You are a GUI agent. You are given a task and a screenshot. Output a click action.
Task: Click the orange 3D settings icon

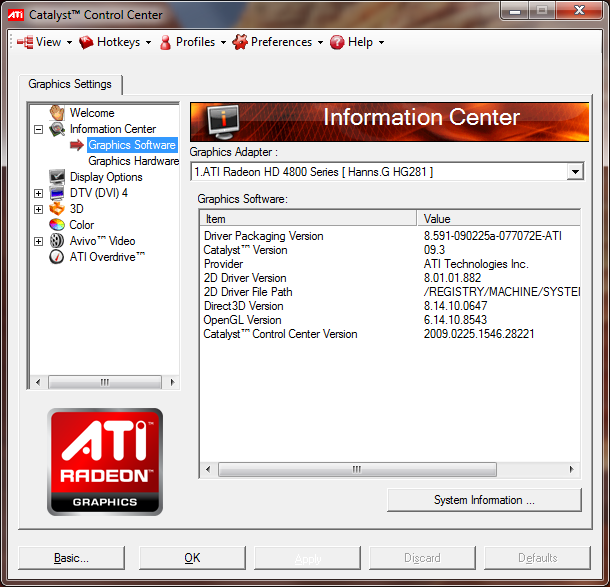(57, 209)
